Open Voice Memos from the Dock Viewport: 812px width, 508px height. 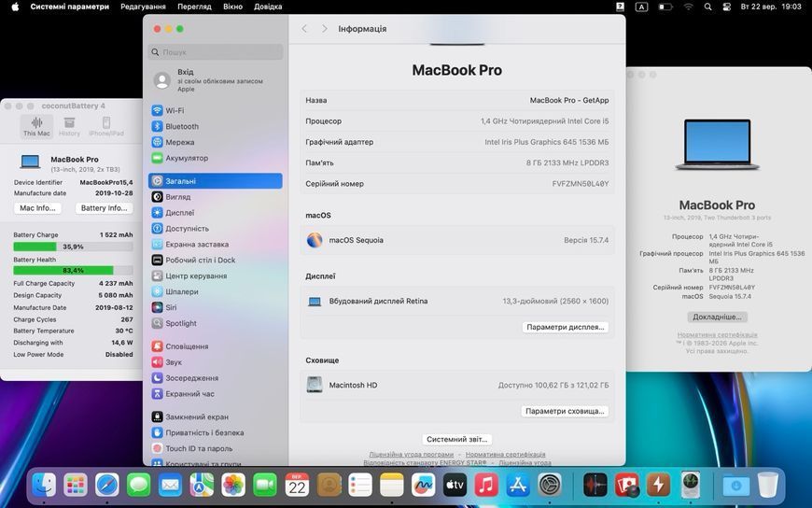point(595,486)
